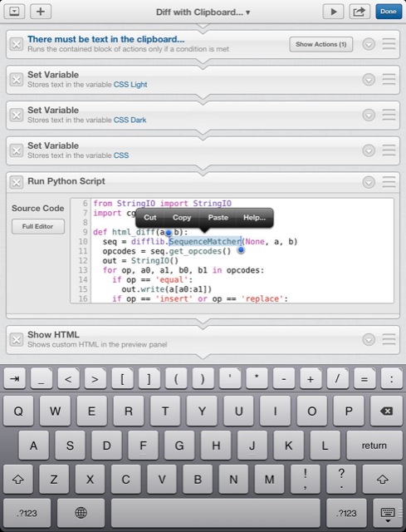Screen dimensions: 406x532
Task: Open the Diff with Clipboard title dropdown
Action: [203, 12]
